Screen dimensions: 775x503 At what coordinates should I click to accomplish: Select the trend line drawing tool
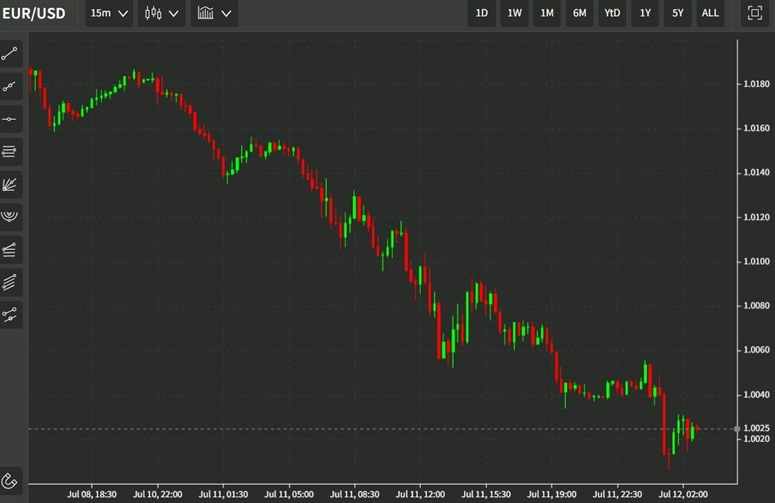10,54
